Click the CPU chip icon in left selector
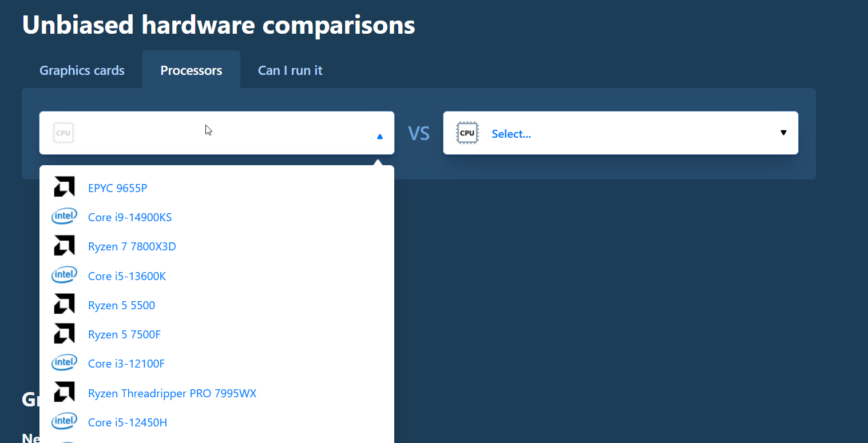Image resolution: width=868 pixels, height=443 pixels. [x=63, y=132]
